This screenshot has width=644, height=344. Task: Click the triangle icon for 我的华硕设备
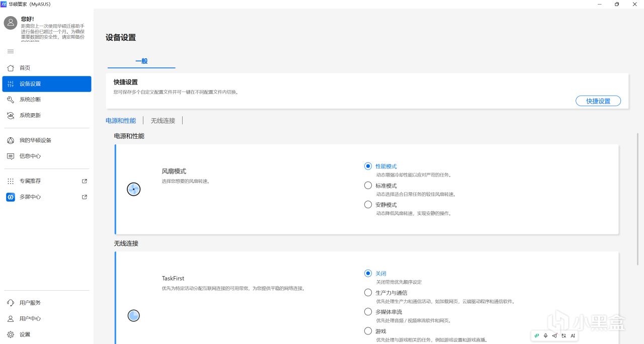(x=11, y=140)
